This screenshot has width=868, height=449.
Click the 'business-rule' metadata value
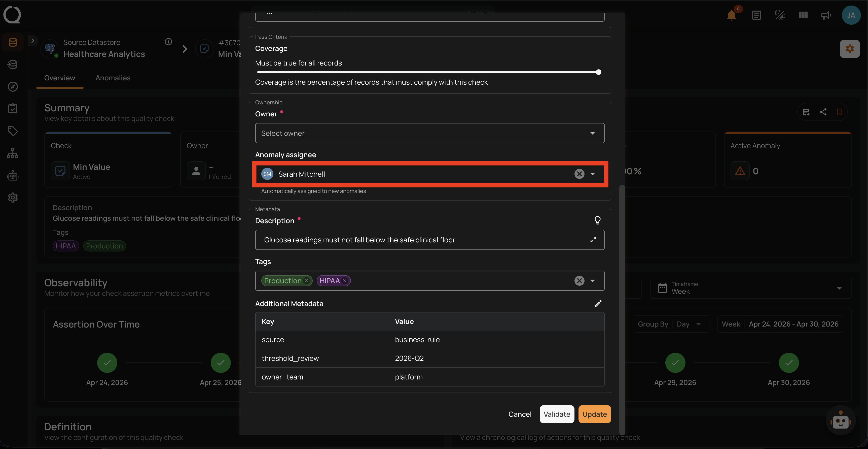pyautogui.click(x=417, y=340)
